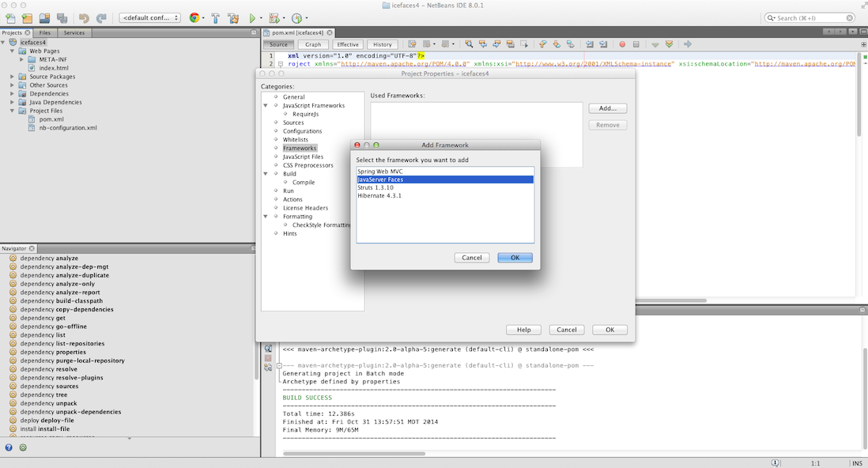The width and height of the screenshot is (868, 468).
Task: Click the red record macro icon
Action: point(622,44)
